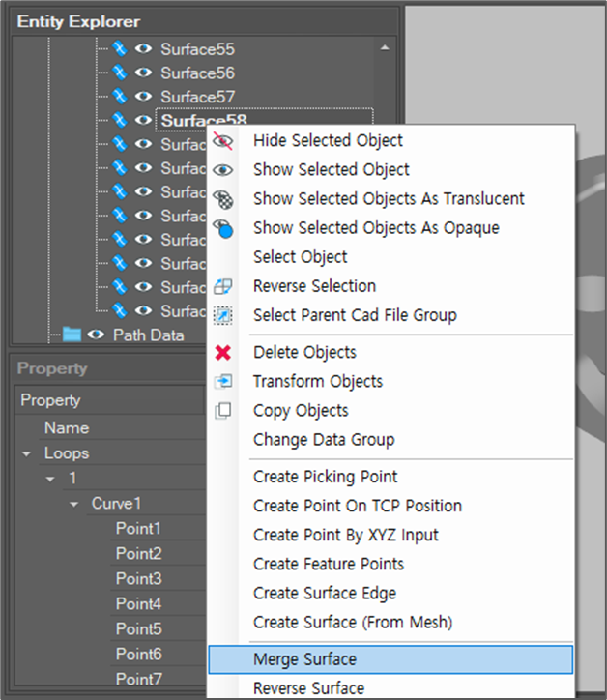The height and width of the screenshot is (700, 607).
Task: Click the Reverse Selection icon
Action: pyautogui.click(x=223, y=286)
